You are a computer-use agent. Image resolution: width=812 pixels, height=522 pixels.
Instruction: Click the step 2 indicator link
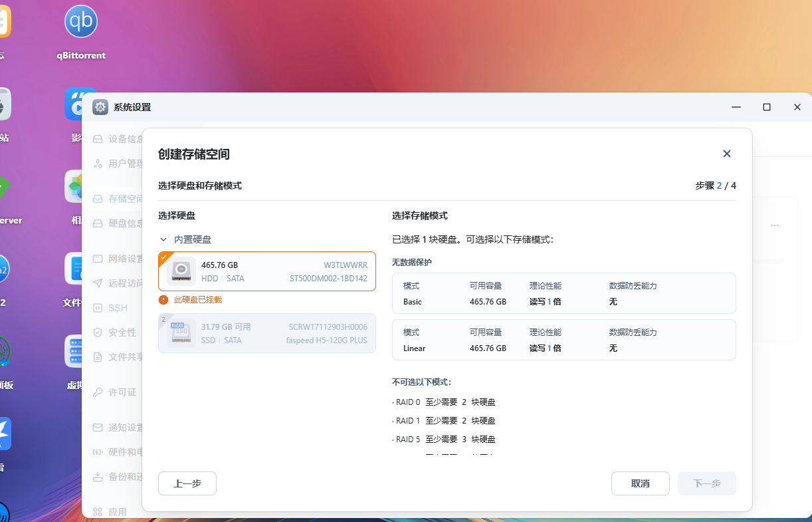tap(720, 185)
